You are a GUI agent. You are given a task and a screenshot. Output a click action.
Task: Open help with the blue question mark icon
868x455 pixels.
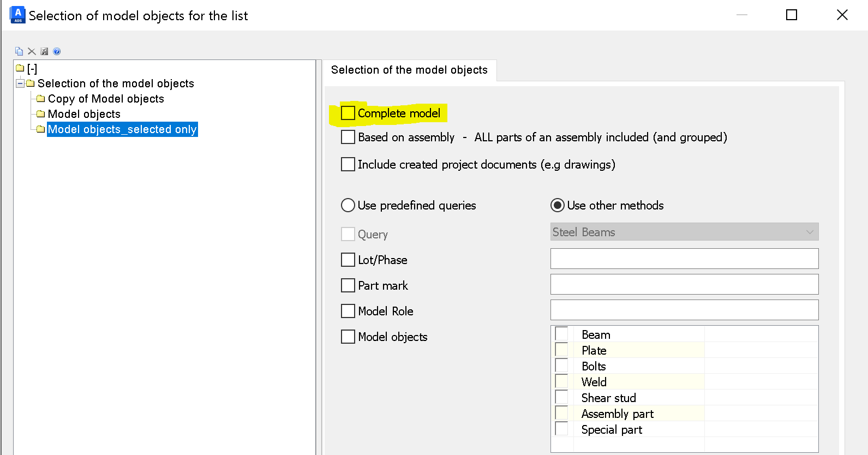(x=57, y=51)
